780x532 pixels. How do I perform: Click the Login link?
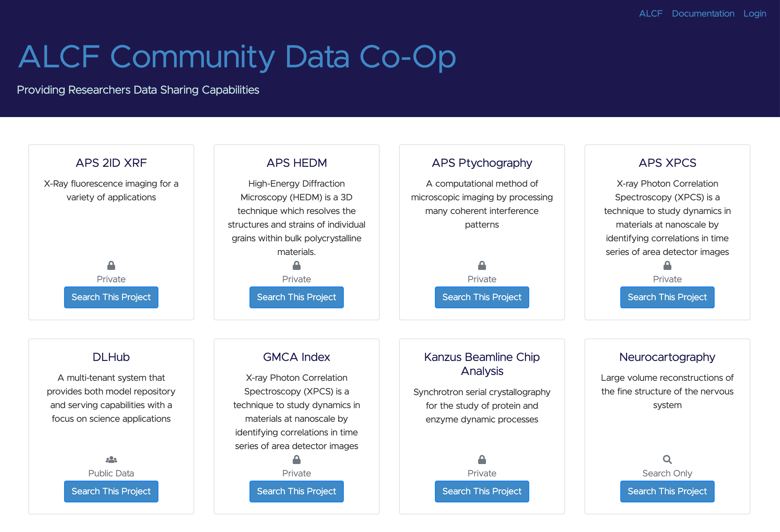(755, 13)
